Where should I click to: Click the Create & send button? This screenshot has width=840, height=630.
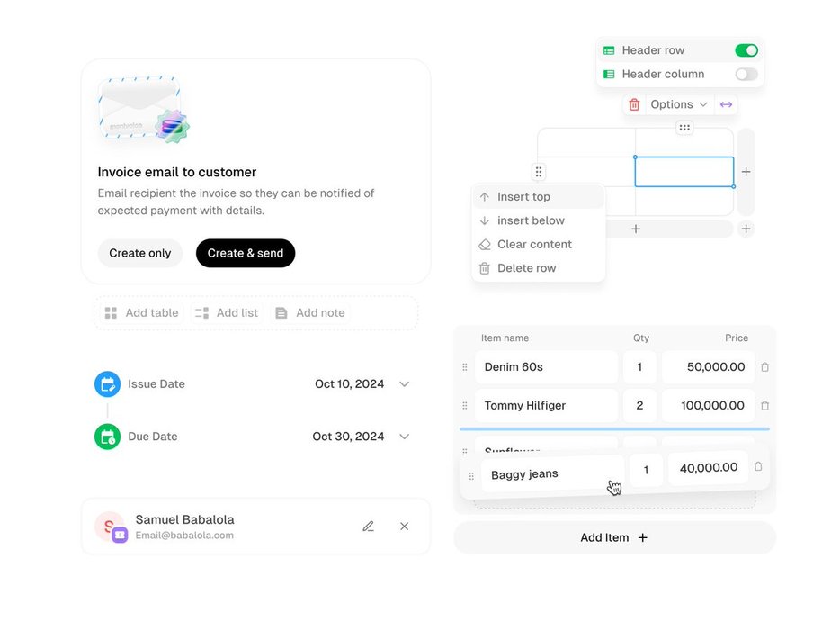(246, 253)
